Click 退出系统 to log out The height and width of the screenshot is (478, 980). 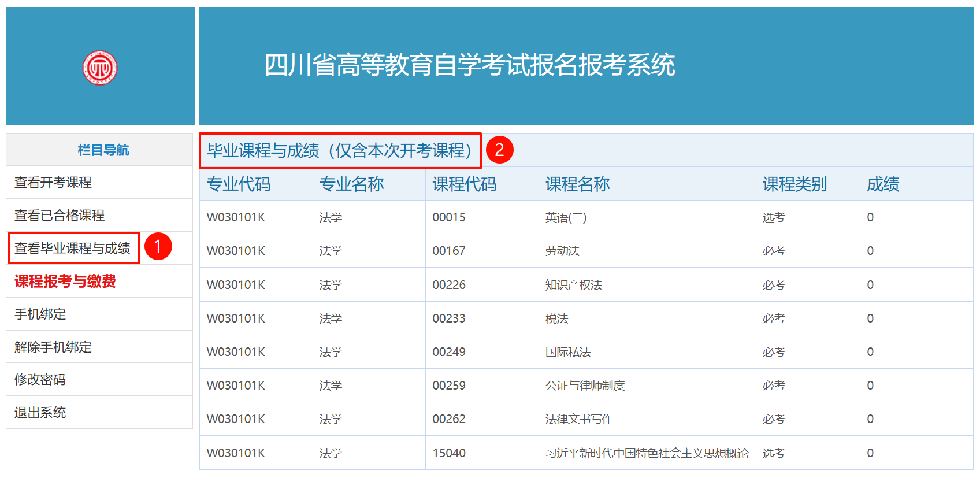point(40,413)
